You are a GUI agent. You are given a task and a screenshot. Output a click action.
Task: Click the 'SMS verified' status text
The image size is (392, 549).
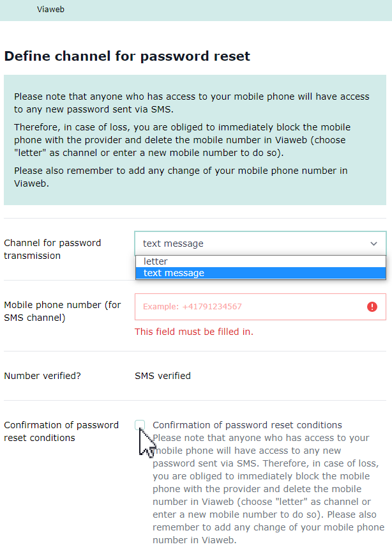(x=163, y=376)
